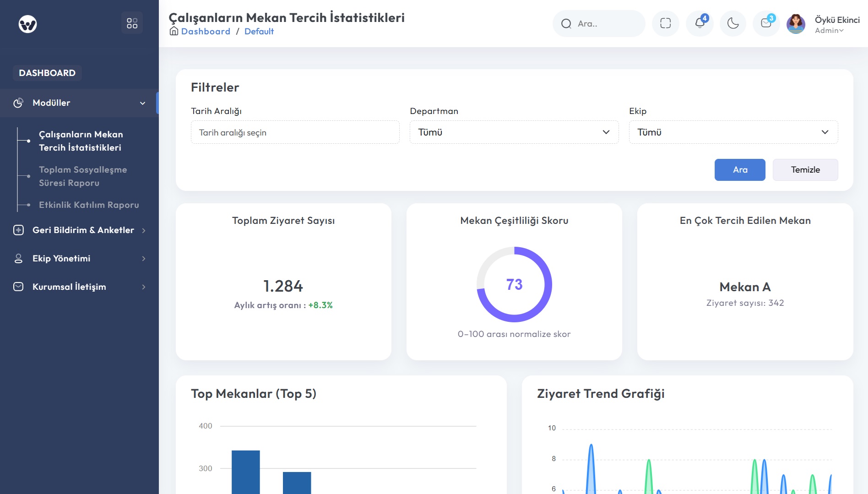Open Toplam Sosyalleşme Süresi Raporu
Image resolution: width=868 pixels, height=494 pixels.
83,176
